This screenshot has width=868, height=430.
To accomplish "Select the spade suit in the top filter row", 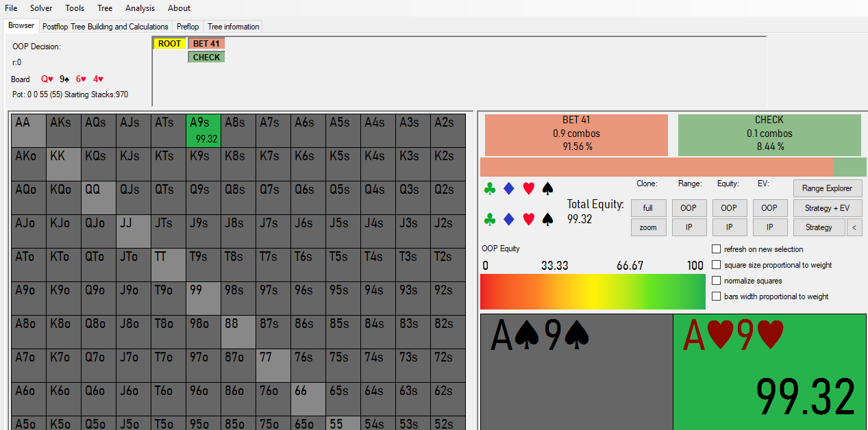I will (547, 188).
